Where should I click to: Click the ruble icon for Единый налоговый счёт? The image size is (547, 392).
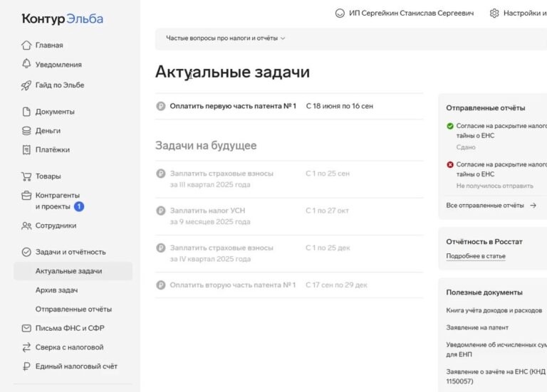[x=26, y=366]
